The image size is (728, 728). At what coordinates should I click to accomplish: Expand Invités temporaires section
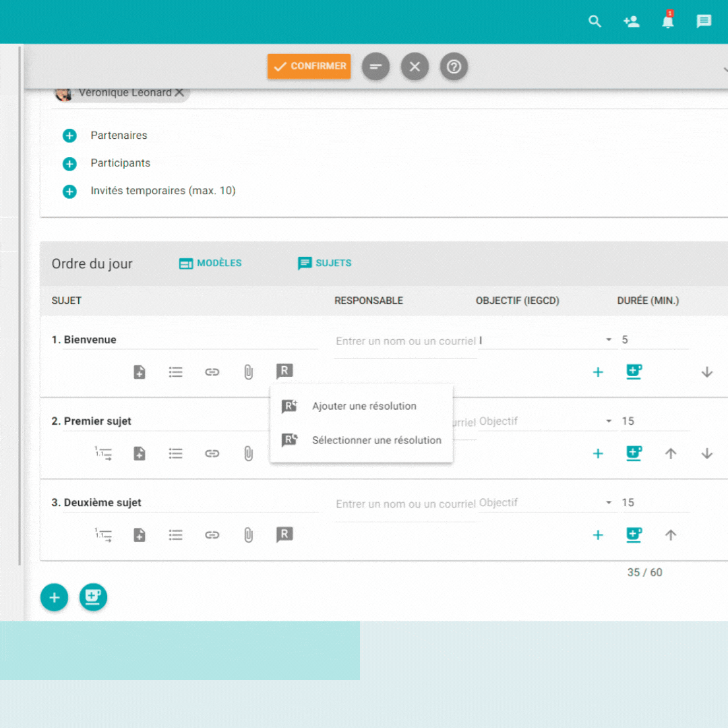coord(69,191)
